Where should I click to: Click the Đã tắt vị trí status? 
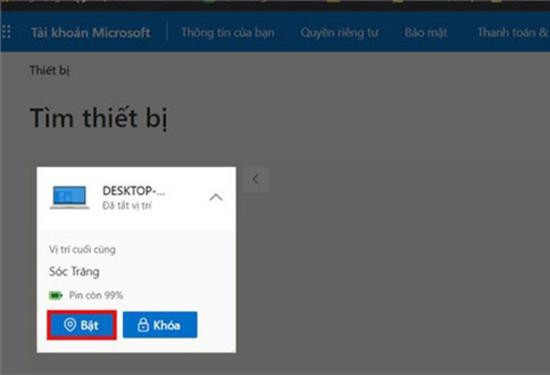[x=127, y=205]
